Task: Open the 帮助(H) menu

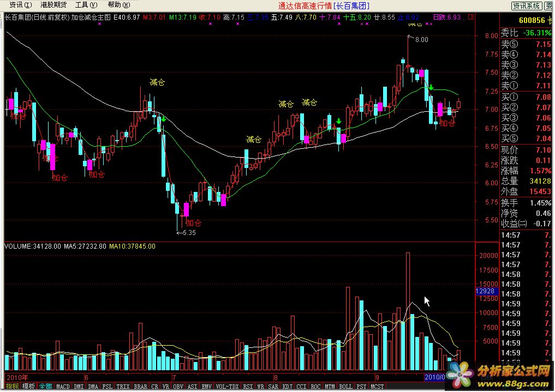Action: [118, 5]
